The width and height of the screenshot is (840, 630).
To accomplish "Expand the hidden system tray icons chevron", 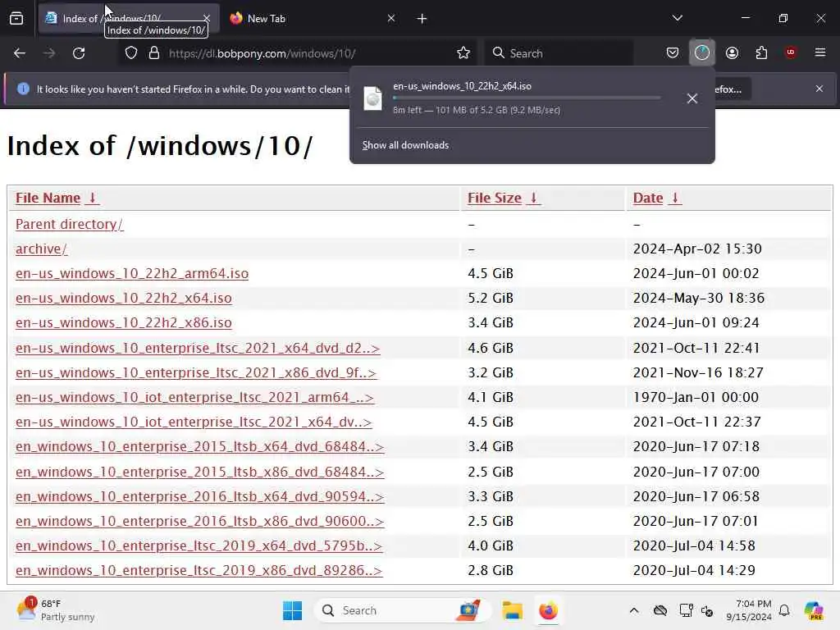I will tap(634, 610).
